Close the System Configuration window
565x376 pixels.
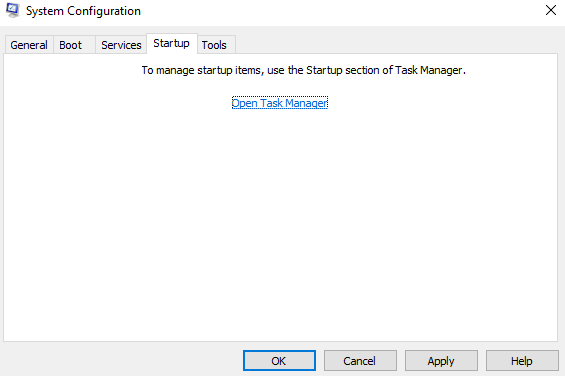point(551,10)
